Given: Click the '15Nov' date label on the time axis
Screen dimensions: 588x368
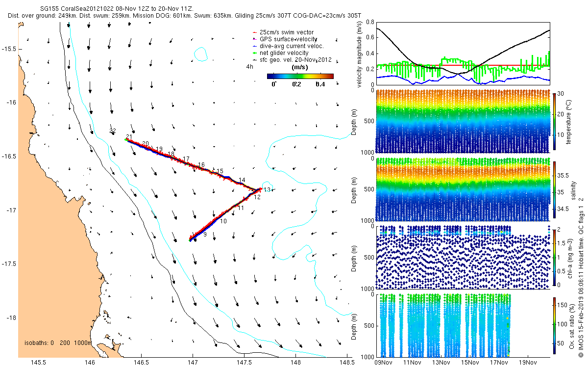Looking at the screenshot, I should pos(470,363).
